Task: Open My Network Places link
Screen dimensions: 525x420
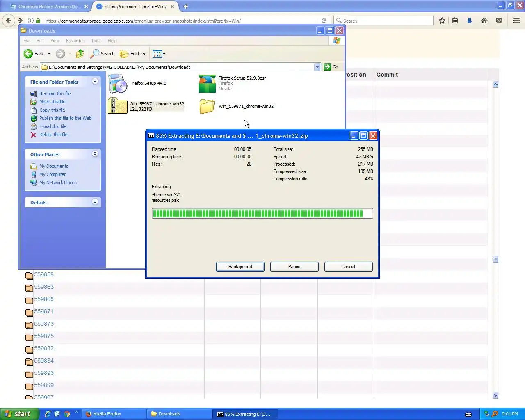Action: (x=58, y=183)
